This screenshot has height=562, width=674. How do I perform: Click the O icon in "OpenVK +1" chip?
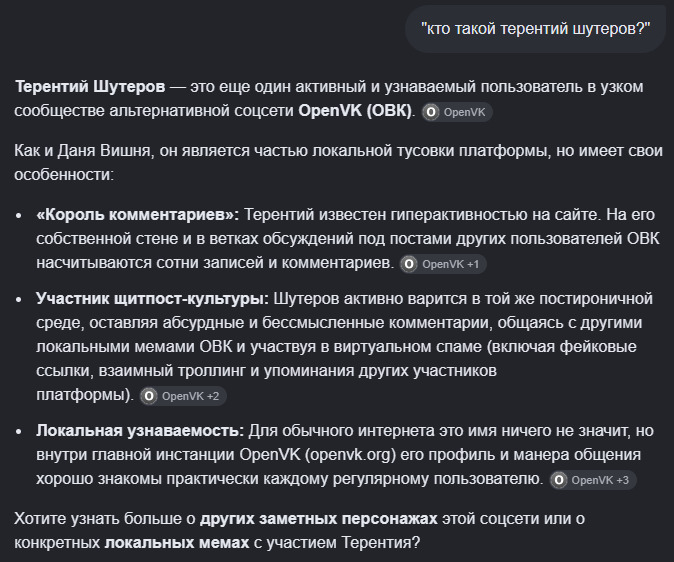(x=409, y=264)
